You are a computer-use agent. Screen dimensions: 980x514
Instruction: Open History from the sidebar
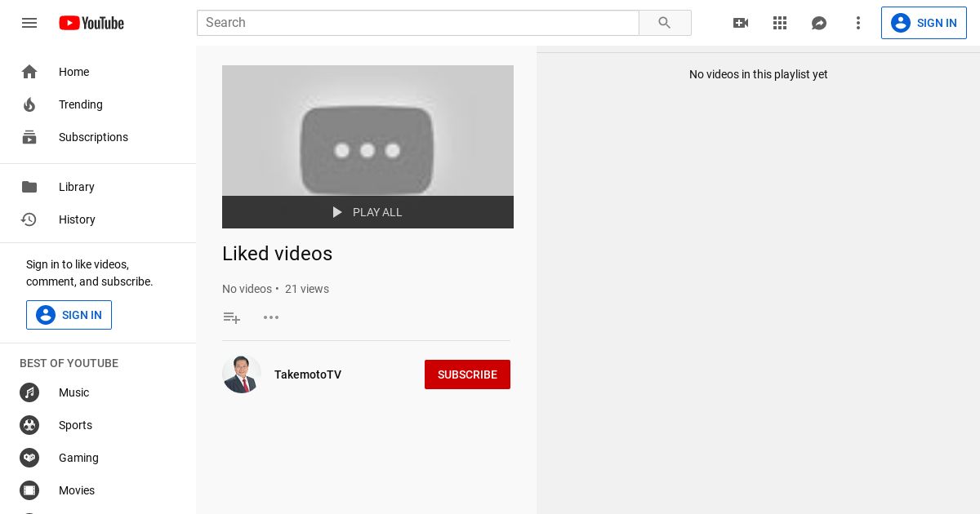tap(98, 219)
